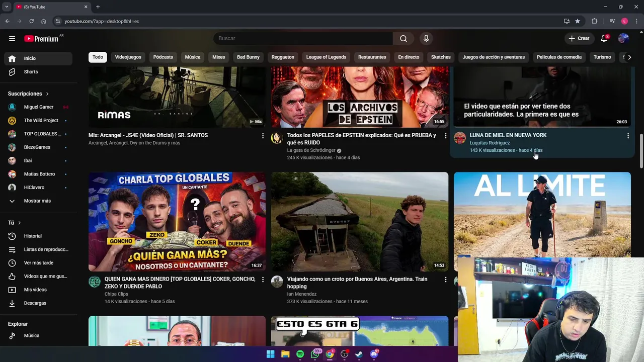
Task: Expand the Tú section chevron
Action: click(20, 223)
